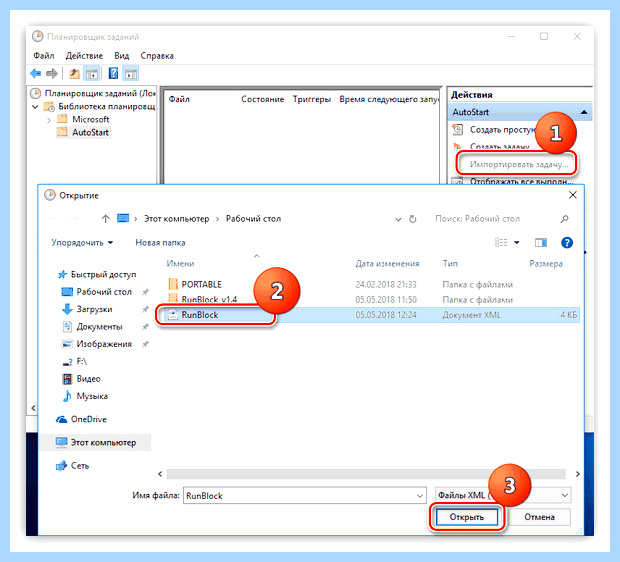Expand the Microsoft folder node
The width and height of the screenshot is (620, 562).
tap(49, 120)
